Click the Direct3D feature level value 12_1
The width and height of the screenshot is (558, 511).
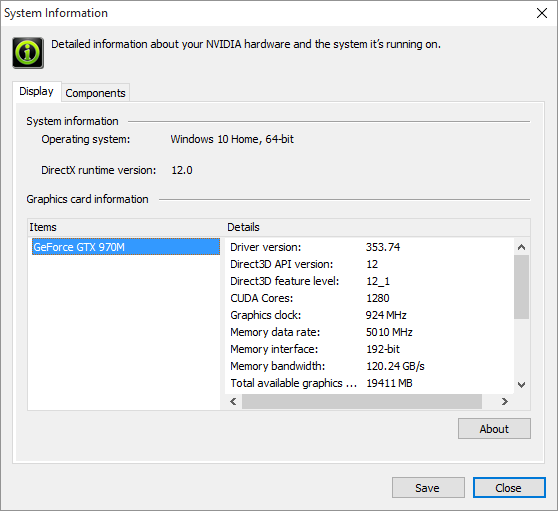coord(378,281)
